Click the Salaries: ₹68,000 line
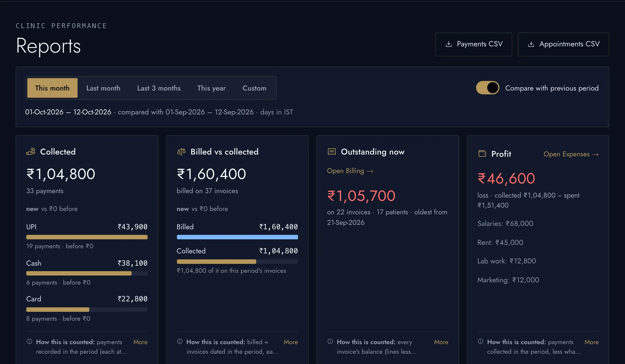 pos(505,224)
